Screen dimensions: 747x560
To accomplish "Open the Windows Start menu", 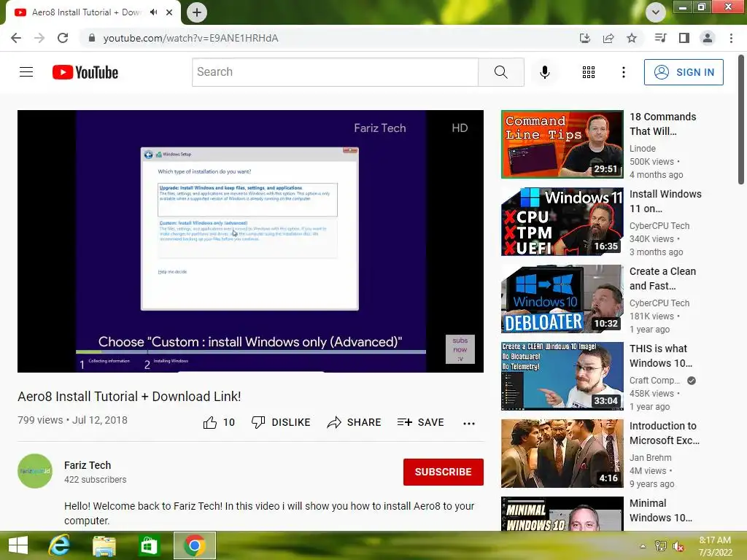I will [18, 545].
